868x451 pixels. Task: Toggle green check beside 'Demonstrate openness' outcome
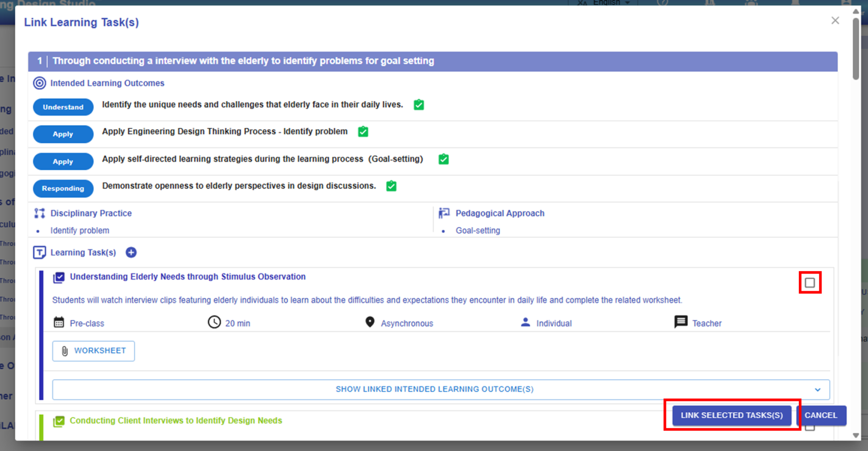(x=391, y=186)
